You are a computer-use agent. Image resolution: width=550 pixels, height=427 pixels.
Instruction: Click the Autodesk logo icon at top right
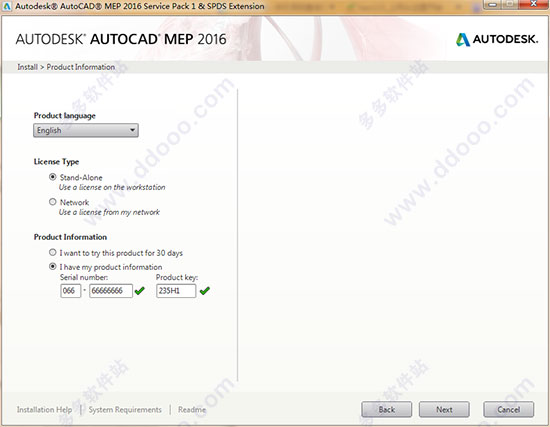pyautogui.click(x=463, y=39)
